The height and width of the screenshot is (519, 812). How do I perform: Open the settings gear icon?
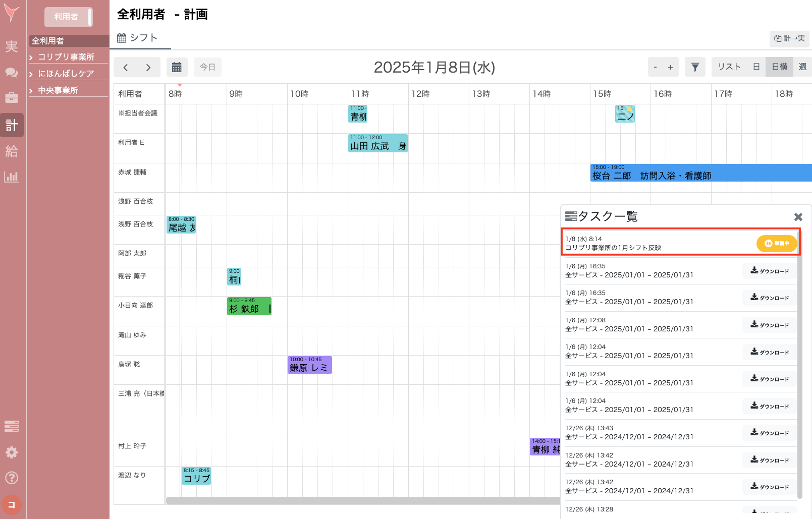(12, 452)
